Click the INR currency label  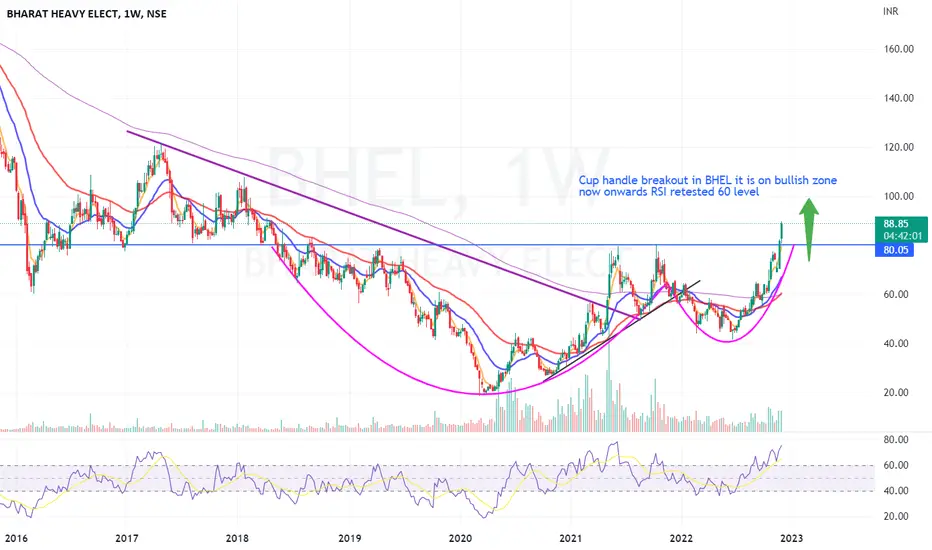tap(890, 11)
